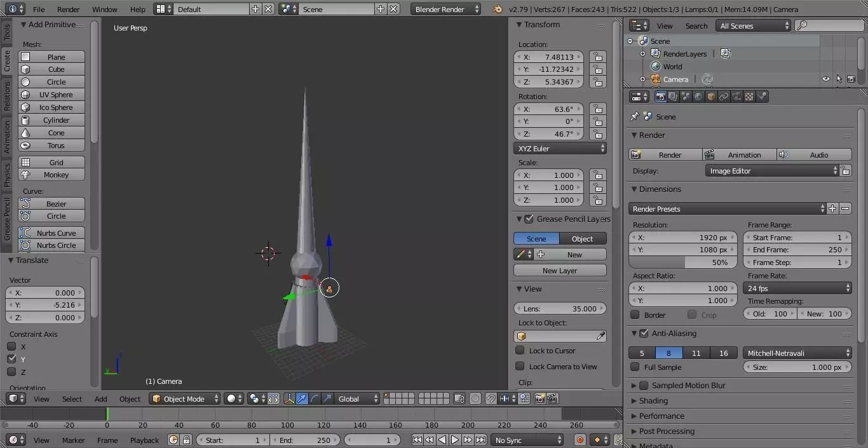
Task: Open World properties tab globe icon
Action: coord(698,97)
